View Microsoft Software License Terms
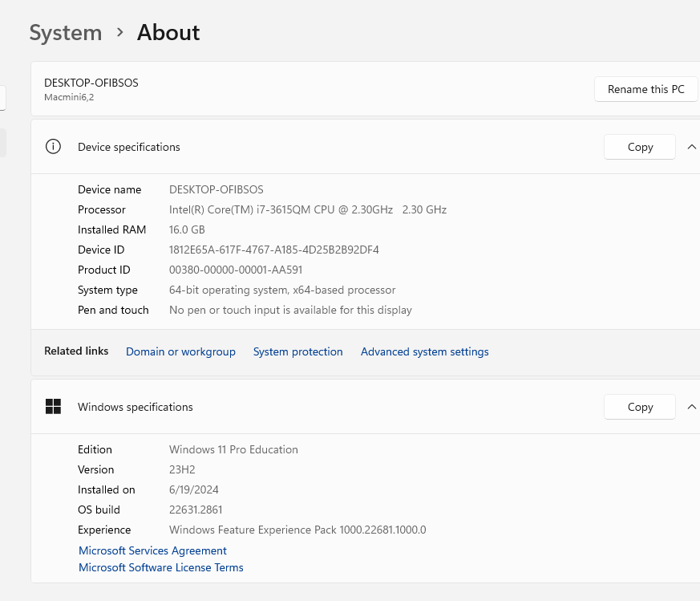700x601 pixels. (160, 567)
